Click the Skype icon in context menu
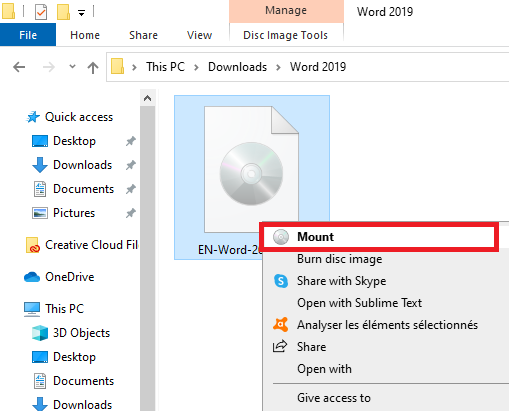The height and width of the screenshot is (411, 509). point(281,281)
